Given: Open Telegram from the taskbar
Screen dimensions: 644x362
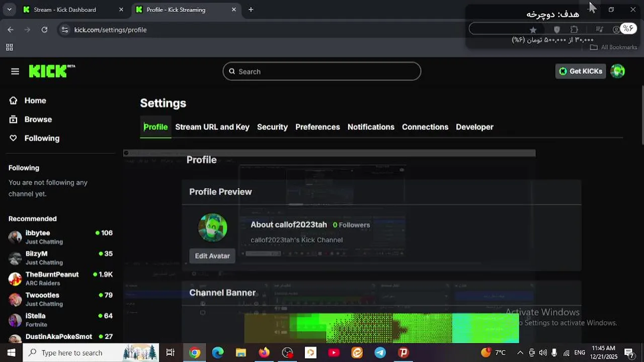Looking at the screenshot, I should click(380, 352).
